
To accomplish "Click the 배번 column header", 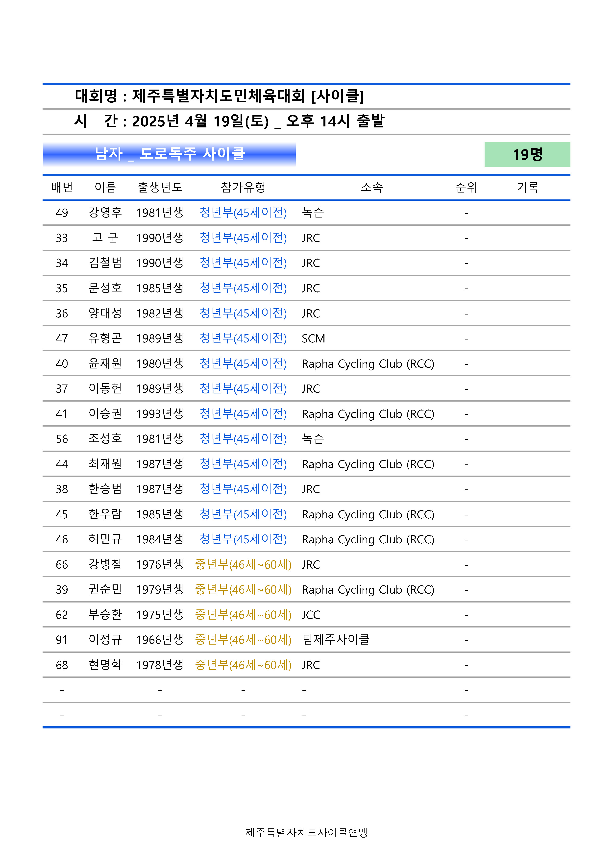I will [62, 187].
